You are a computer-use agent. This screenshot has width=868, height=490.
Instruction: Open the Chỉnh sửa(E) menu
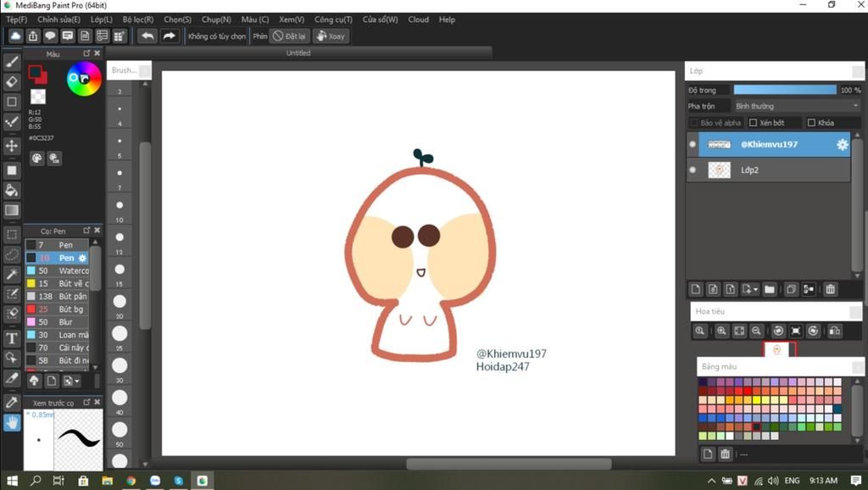[58, 19]
